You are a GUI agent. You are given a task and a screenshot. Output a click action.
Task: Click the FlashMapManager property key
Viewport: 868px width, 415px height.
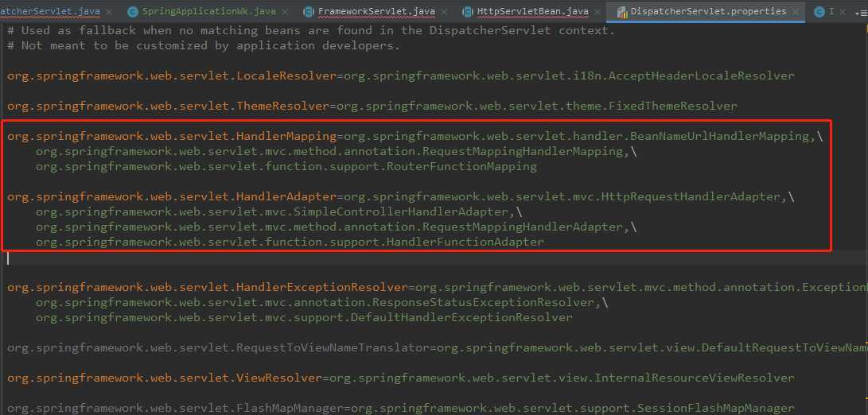tap(176, 409)
